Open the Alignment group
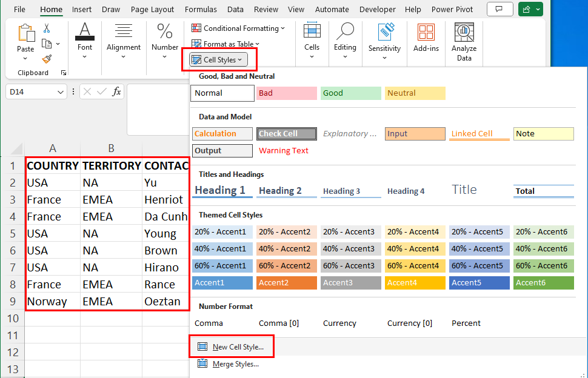This screenshot has height=378, width=588. tap(124, 40)
